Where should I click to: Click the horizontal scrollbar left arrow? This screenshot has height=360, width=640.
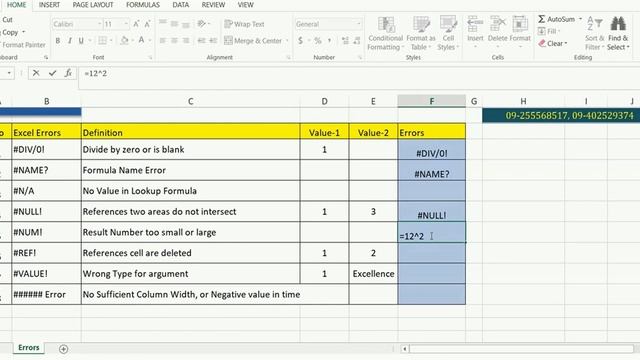[x=404, y=349]
